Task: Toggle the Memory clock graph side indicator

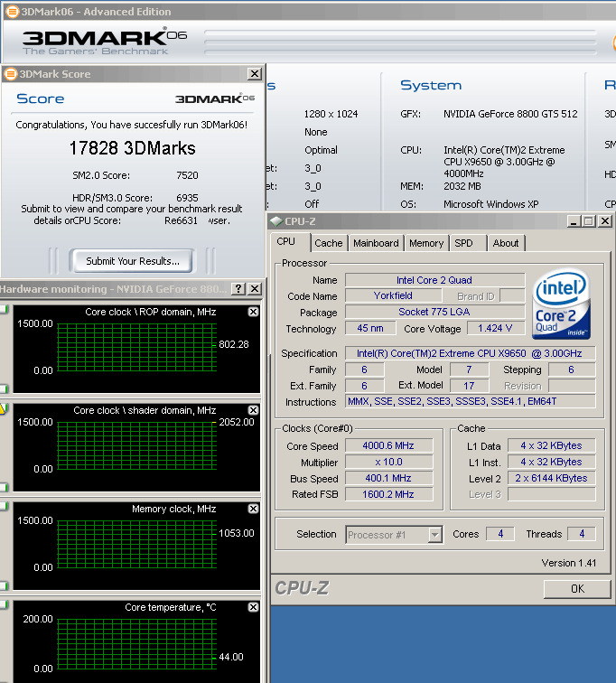Action: coord(4,506)
